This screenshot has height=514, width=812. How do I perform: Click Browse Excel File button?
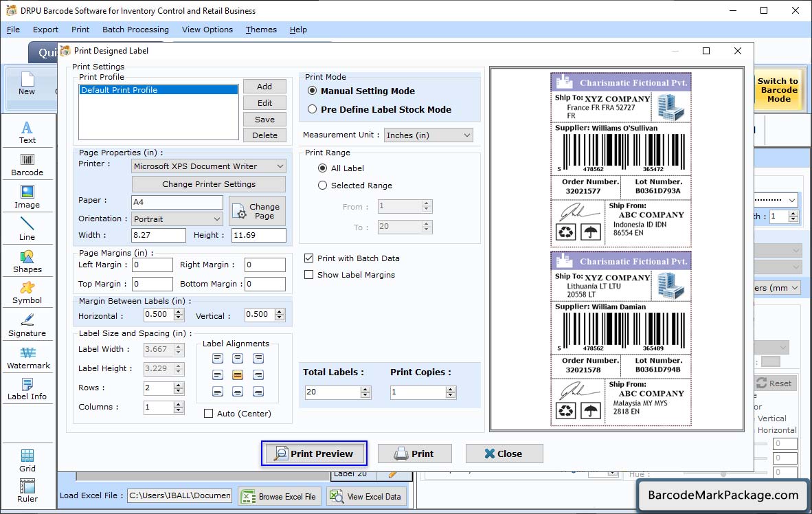(x=280, y=496)
